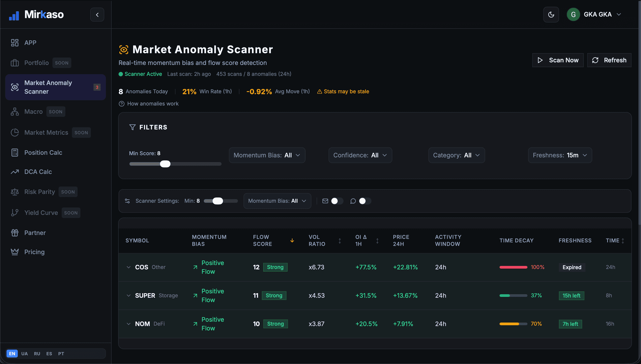Click the Position Calc calculator icon

coord(14,153)
